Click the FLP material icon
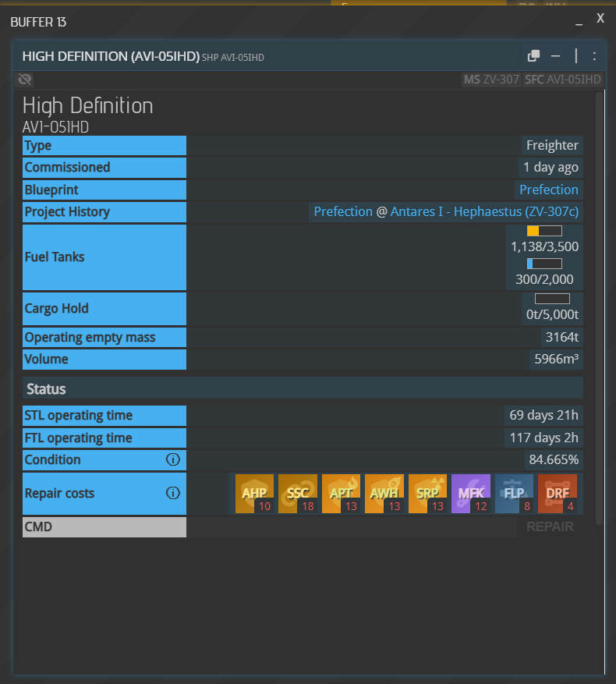Image resolution: width=616 pixels, height=684 pixels. click(514, 493)
